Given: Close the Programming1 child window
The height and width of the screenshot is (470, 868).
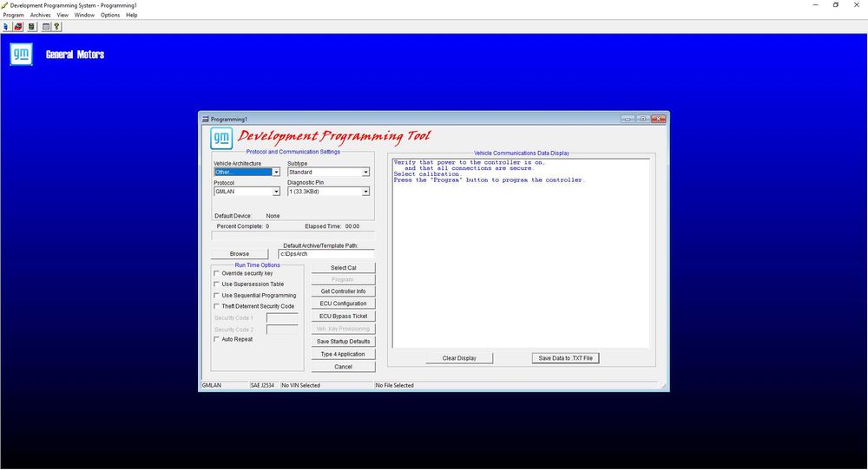Looking at the screenshot, I should coord(658,119).
